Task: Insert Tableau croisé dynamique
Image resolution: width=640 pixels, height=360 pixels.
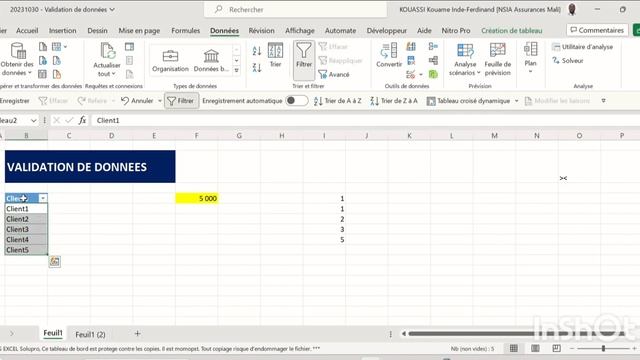Action: pos(469,100)
